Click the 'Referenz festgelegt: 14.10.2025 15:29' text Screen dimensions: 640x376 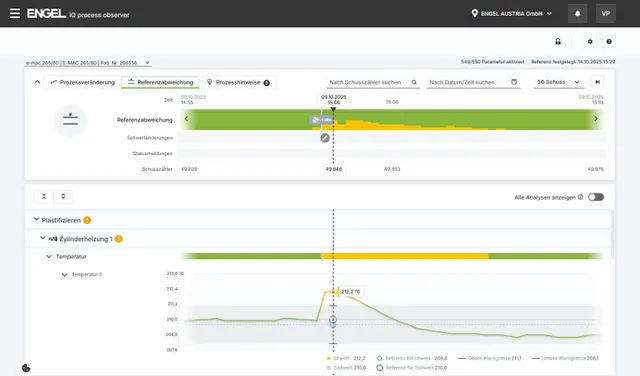click(573, 62)
